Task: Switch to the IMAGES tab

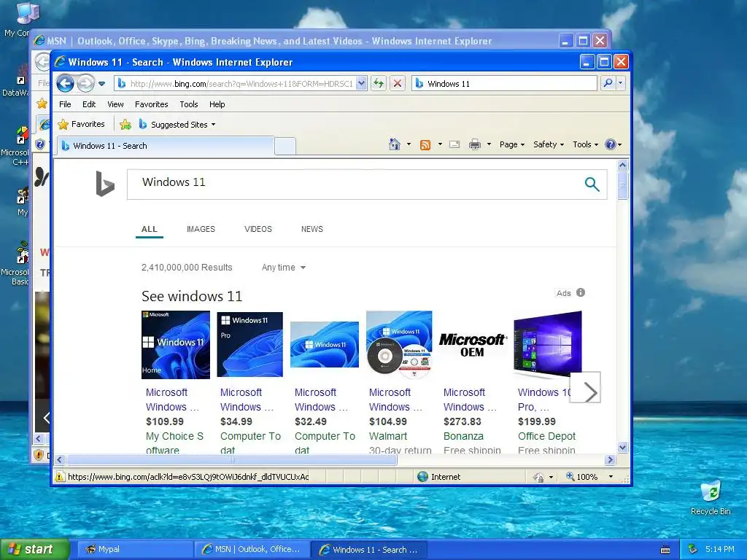Action: point(201,229)
